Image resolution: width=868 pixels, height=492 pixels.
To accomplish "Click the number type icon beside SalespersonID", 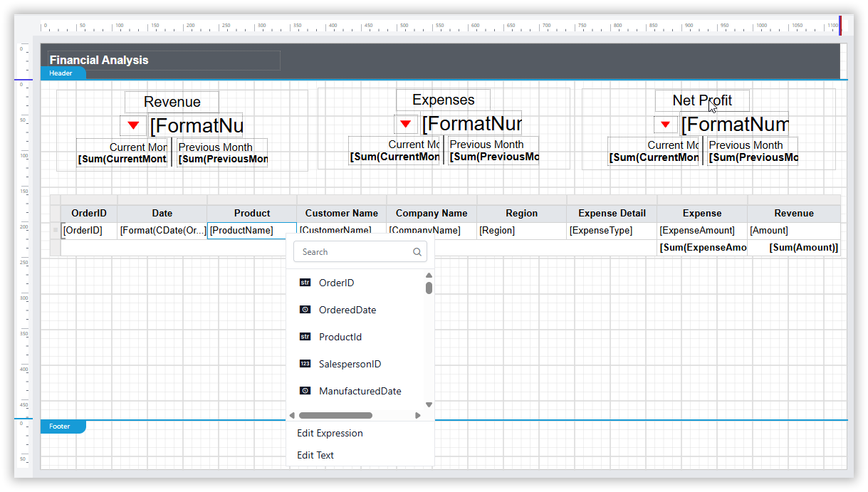I will click(305, 364).
